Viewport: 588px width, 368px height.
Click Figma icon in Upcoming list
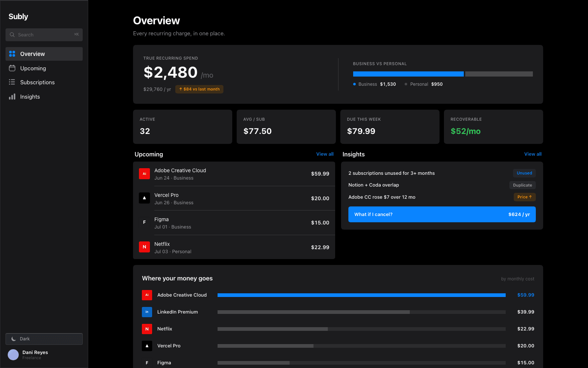tap(144, 222)
